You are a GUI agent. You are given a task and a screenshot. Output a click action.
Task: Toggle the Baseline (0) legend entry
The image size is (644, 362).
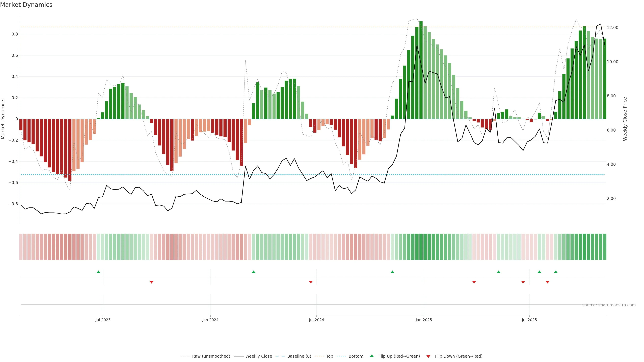299,356
